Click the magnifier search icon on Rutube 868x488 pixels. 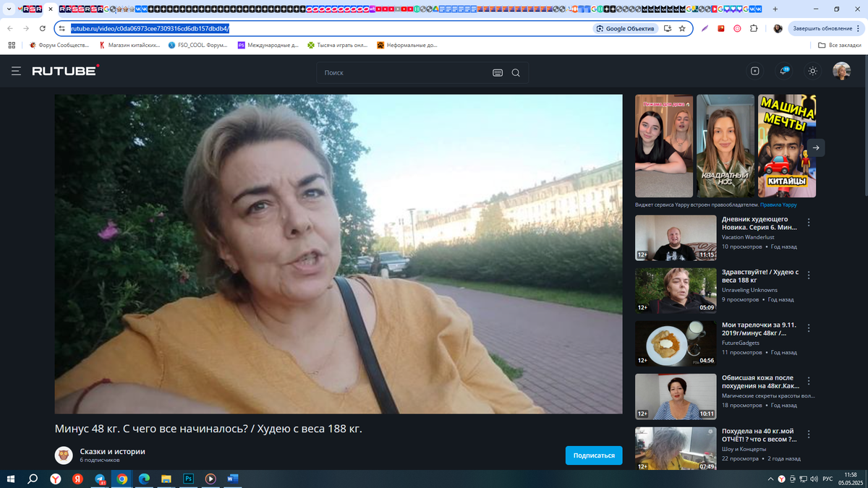tap(516, 72)
